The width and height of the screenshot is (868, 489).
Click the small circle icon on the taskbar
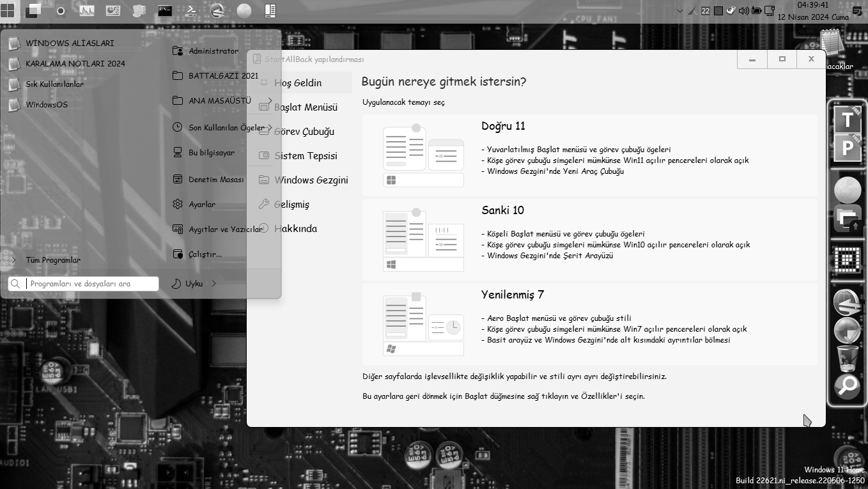[x=61, y=11]
